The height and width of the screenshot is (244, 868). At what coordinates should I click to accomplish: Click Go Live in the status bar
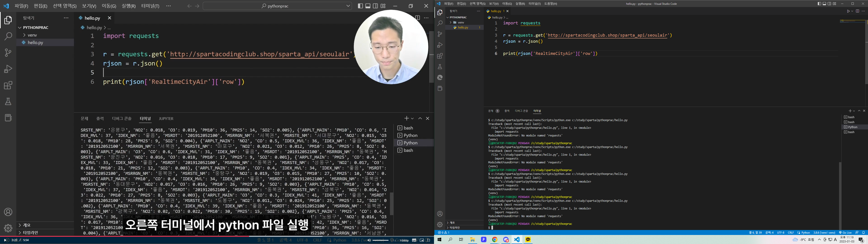click(845, 232)
